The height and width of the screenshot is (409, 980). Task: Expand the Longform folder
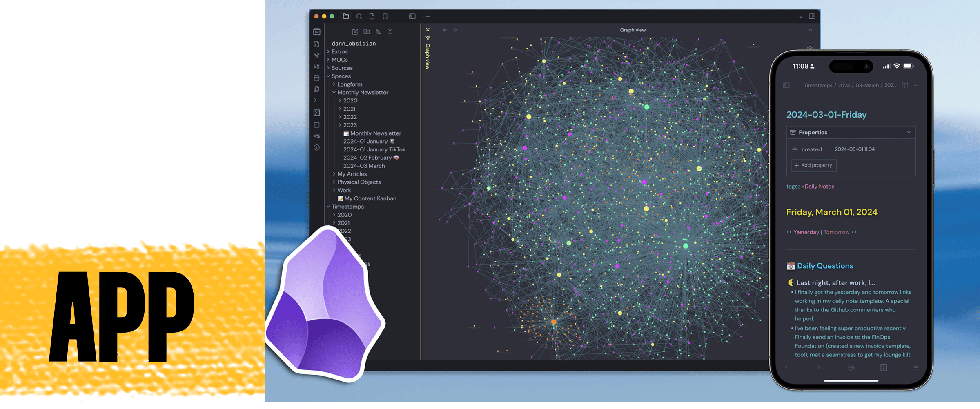point(350,84)
